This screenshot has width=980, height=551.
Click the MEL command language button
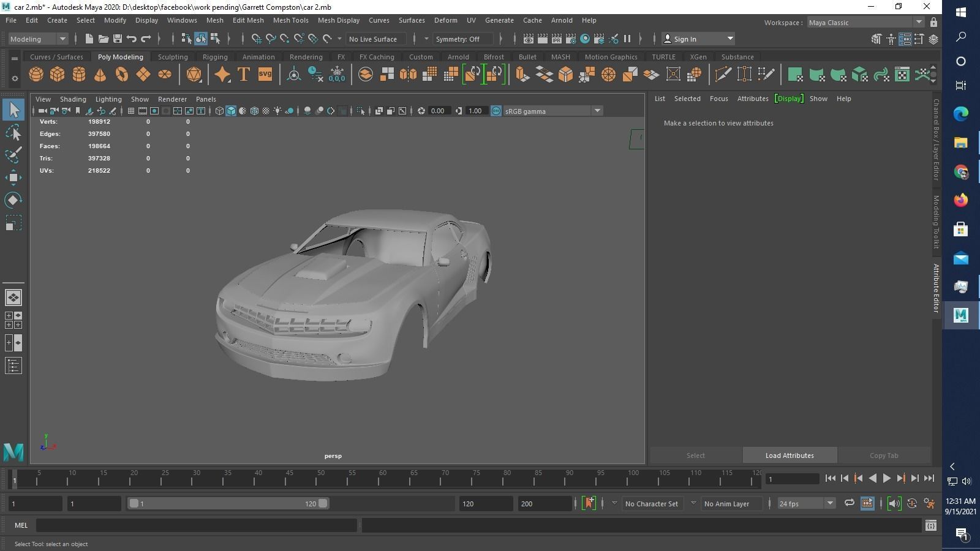(x=21, y=525)
